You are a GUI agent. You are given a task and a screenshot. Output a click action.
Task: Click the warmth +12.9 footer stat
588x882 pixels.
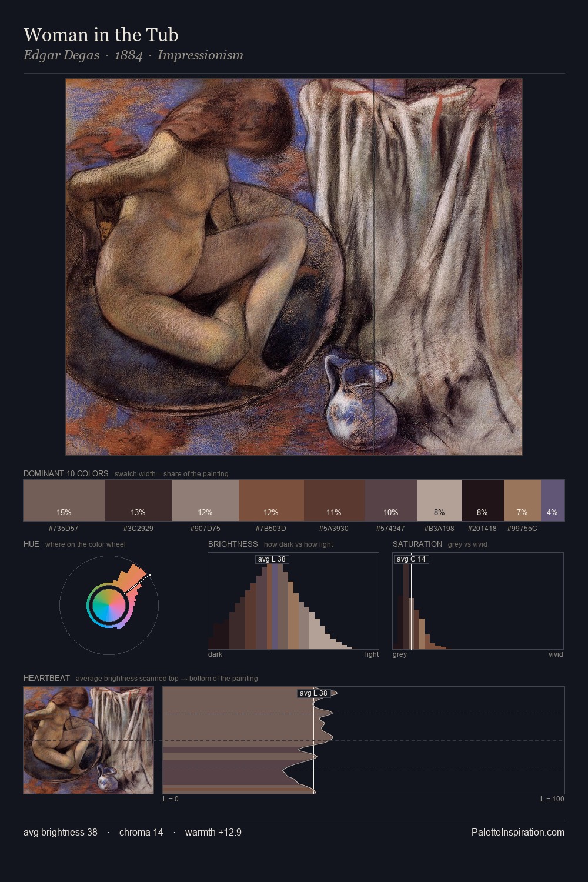[213, 832]
